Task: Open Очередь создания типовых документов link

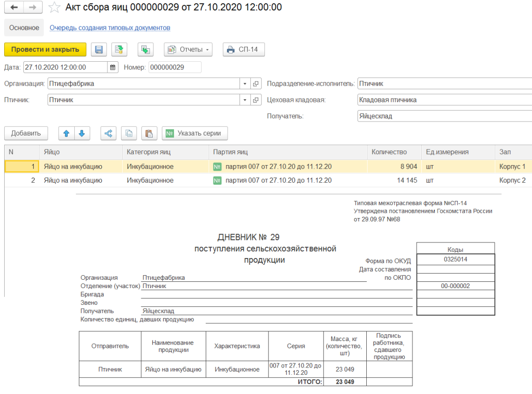Action: point(110,28)
